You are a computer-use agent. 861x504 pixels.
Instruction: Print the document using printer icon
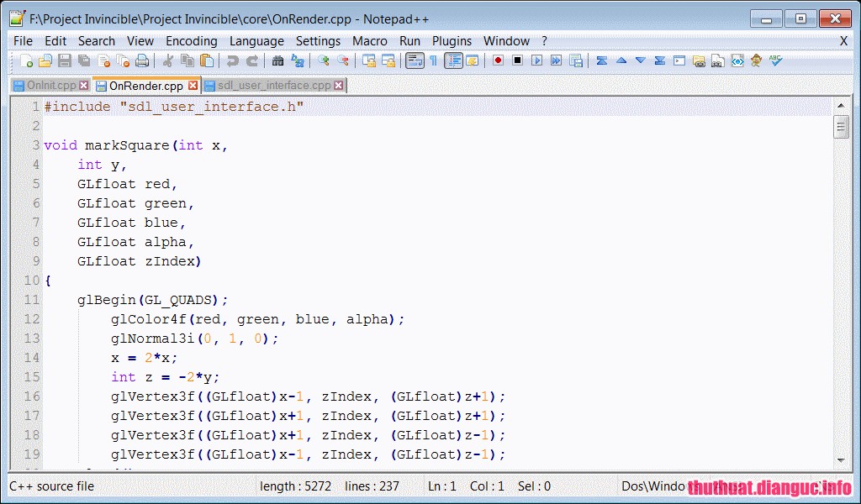pyautogui.click(x=142, y=60)
